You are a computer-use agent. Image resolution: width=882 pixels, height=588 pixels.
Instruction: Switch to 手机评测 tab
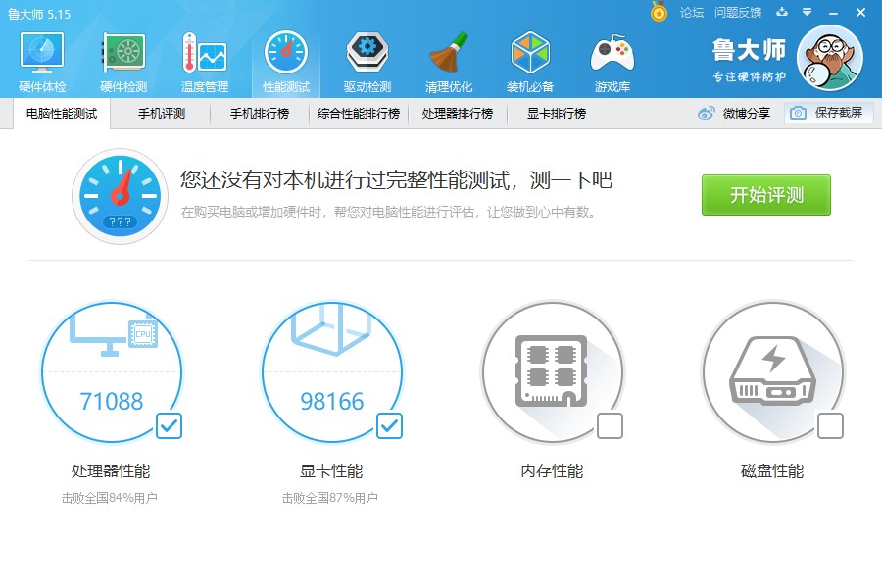[162, 114]
